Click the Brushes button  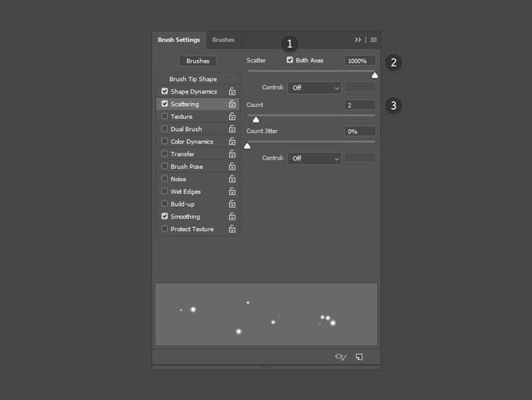(198, 61)
